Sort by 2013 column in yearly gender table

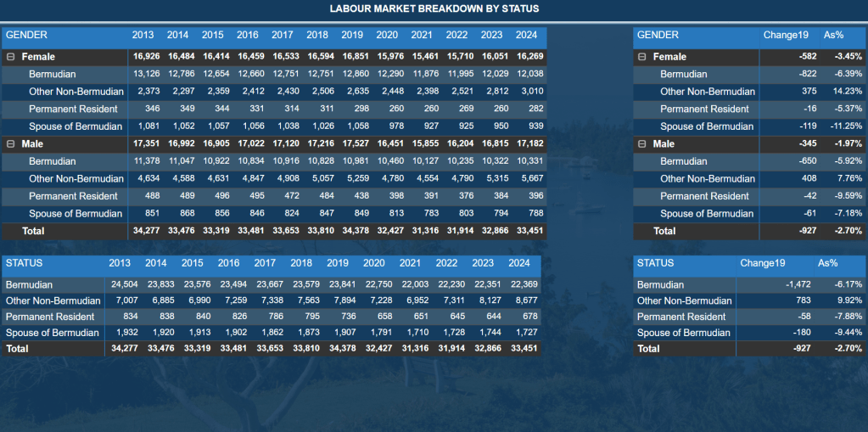pos(143,36)
